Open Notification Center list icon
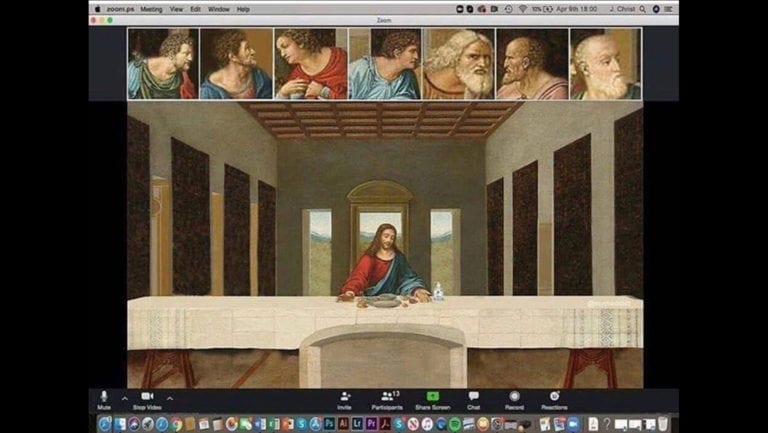This screenshot has height=433, width=768. (x=669, y=9)
